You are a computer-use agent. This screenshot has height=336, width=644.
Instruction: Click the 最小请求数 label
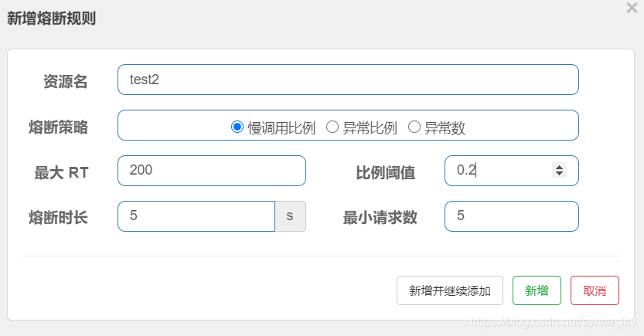pos(380,218)
